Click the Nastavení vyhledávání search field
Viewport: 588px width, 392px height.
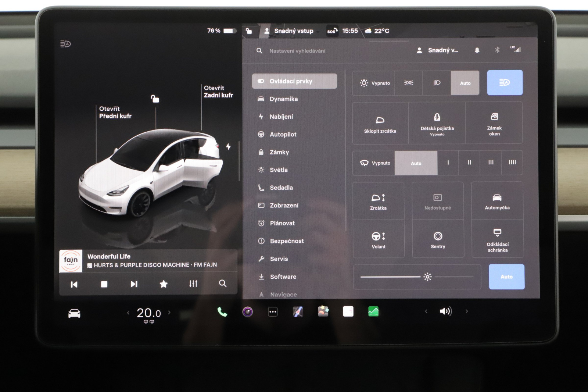[297, 51]
